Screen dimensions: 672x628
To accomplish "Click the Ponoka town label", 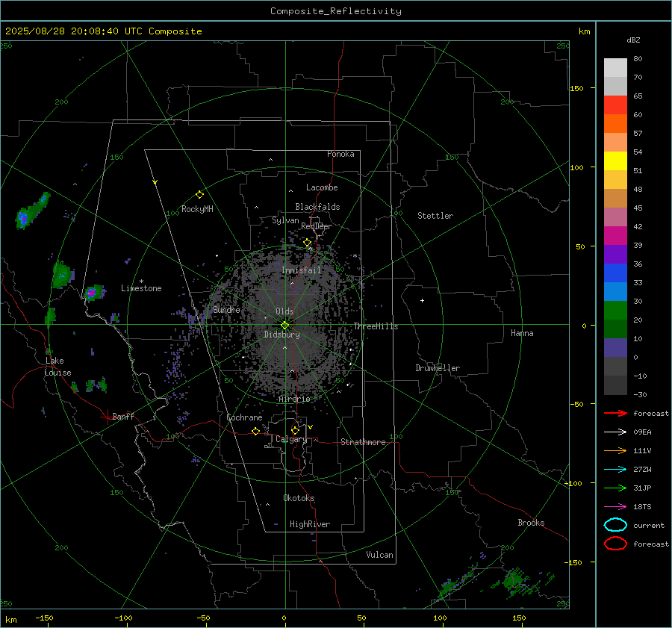I will pyautogui.click(x=340, y=154).
